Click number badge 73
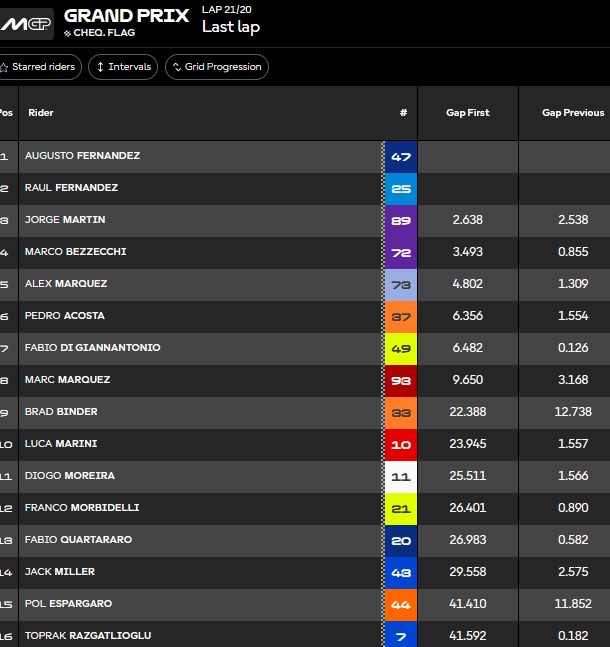 (401, 285)
